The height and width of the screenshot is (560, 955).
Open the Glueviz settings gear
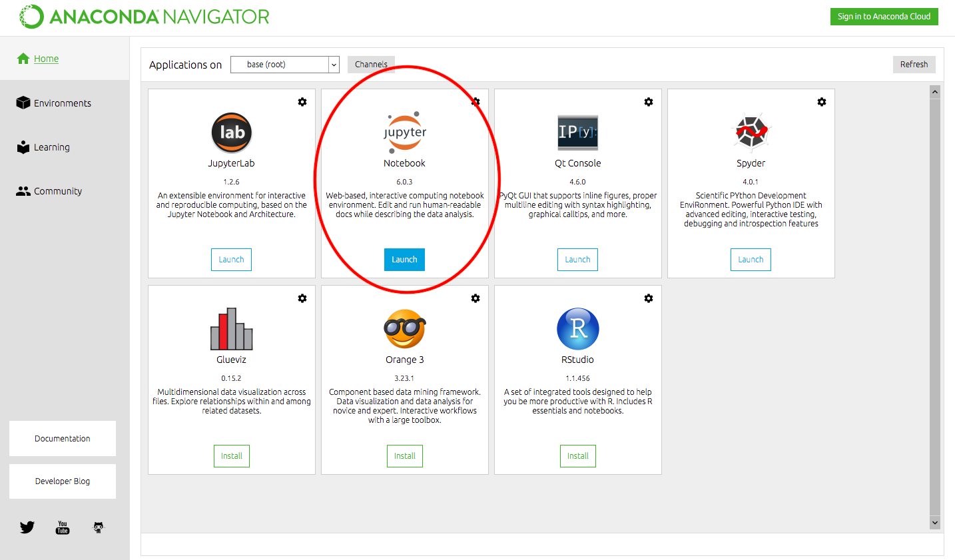[x=302, y=298]
